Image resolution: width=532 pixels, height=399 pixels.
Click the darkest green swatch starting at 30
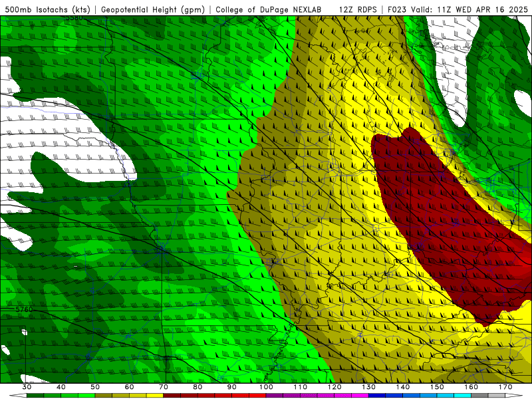point(35,396)
